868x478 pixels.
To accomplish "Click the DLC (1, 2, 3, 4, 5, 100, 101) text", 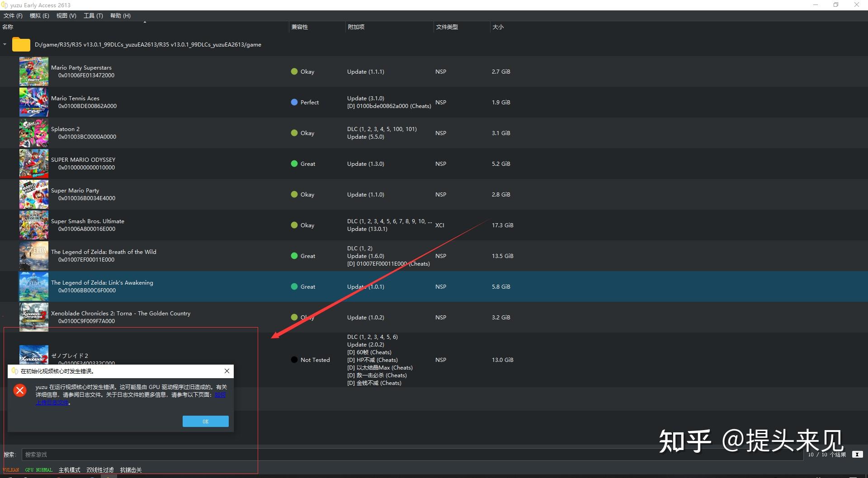I will (x=382, y=129).
